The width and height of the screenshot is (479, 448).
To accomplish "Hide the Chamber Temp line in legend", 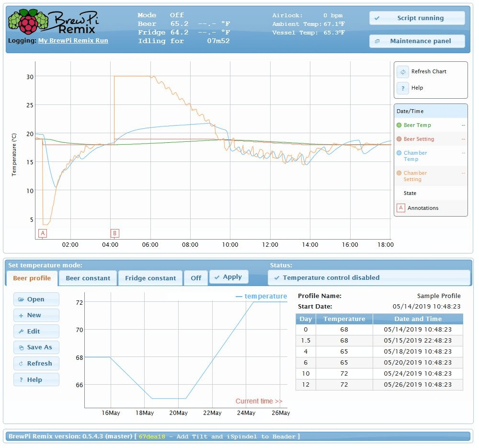I will tap(415, 156).
